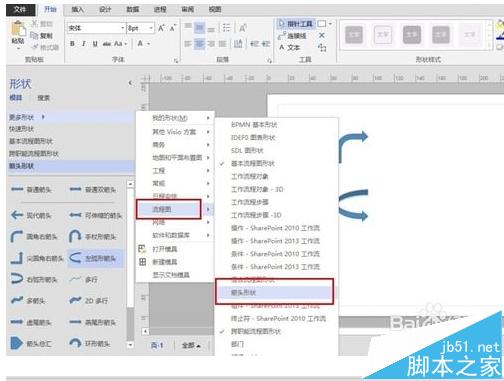Pick the circular arrow shape 环形箭头
The image size is (504, 381).
click(90, 343)
